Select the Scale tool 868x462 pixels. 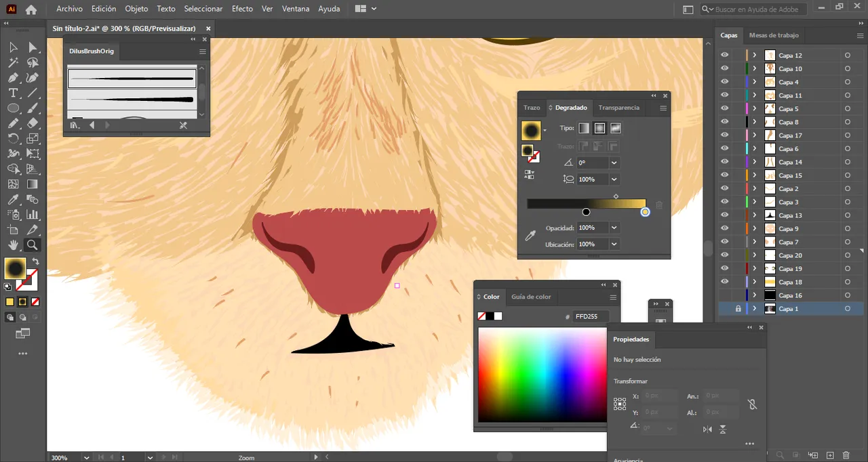33,138
